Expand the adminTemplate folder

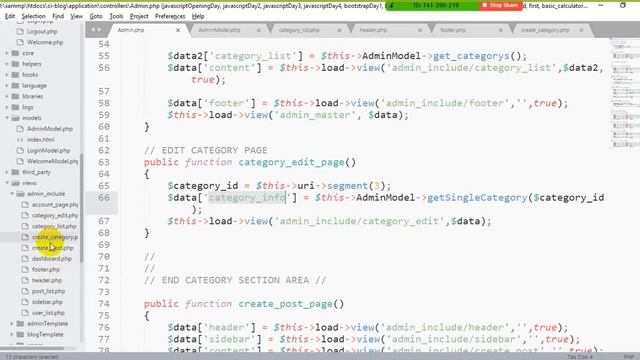click(12, 324)
